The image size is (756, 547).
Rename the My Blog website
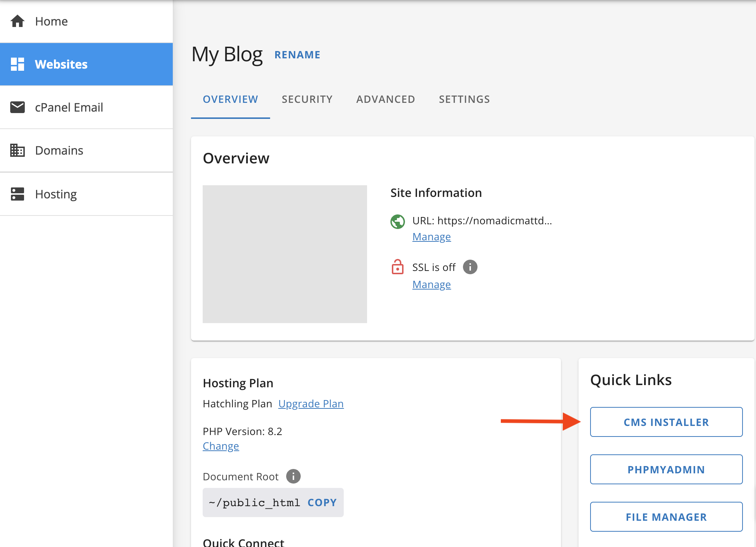pos(297,54)
